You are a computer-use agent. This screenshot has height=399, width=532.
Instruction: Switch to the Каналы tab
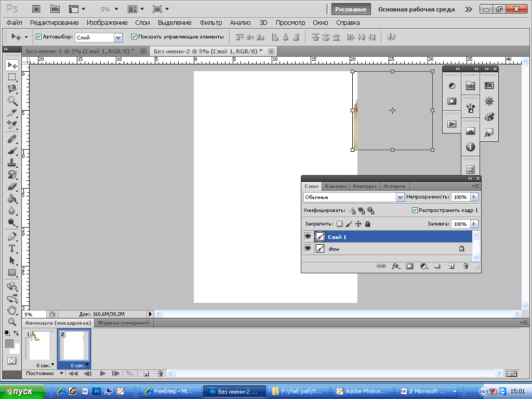click(x=335, y=187)
